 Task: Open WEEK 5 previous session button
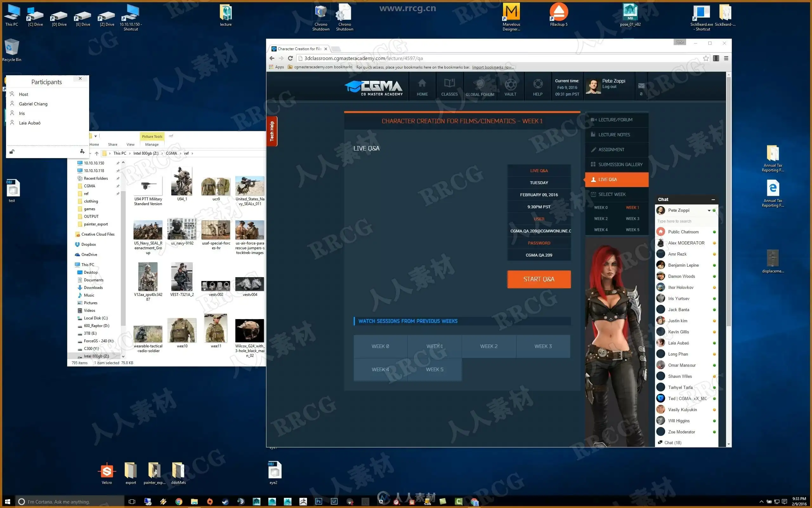[435, 369]
